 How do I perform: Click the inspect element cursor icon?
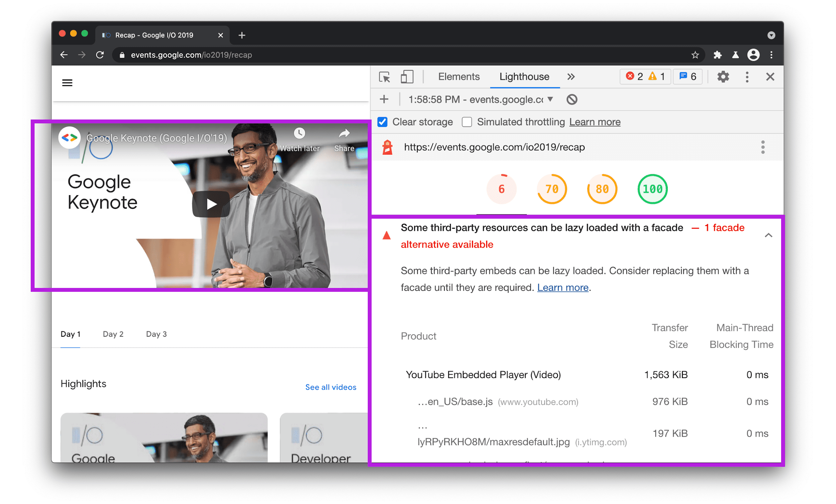385,76
